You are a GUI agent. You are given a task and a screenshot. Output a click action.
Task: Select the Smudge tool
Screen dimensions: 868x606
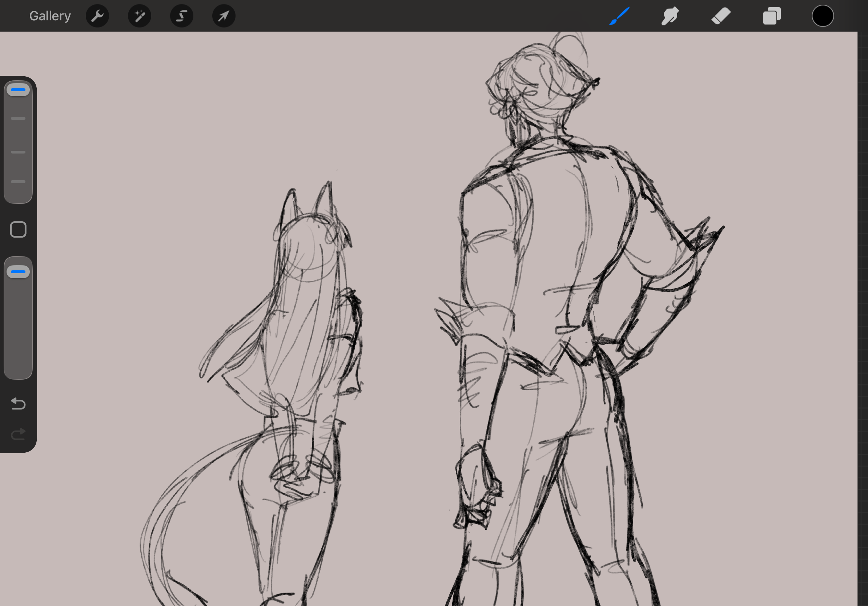[x=670, y=16]
